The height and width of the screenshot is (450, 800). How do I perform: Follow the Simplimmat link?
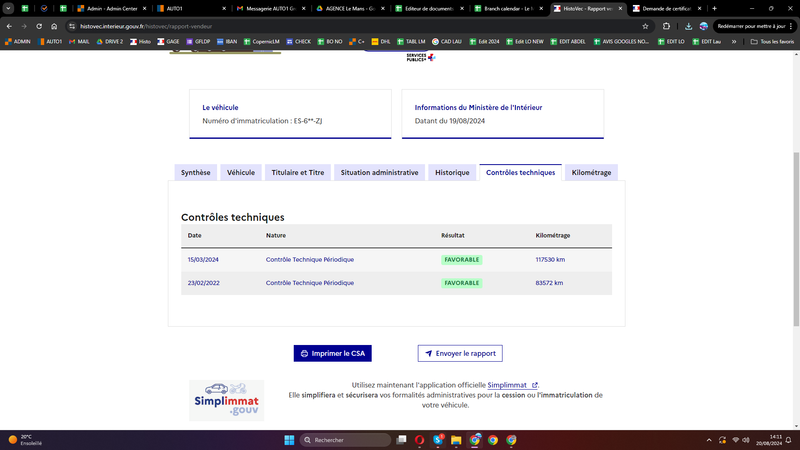pyautogui.click(x=512, y=385)
